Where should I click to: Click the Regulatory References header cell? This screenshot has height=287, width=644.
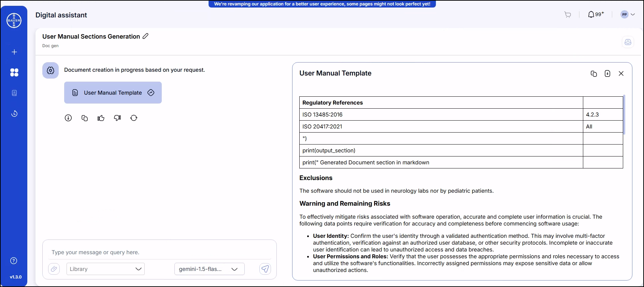[441, 102]
